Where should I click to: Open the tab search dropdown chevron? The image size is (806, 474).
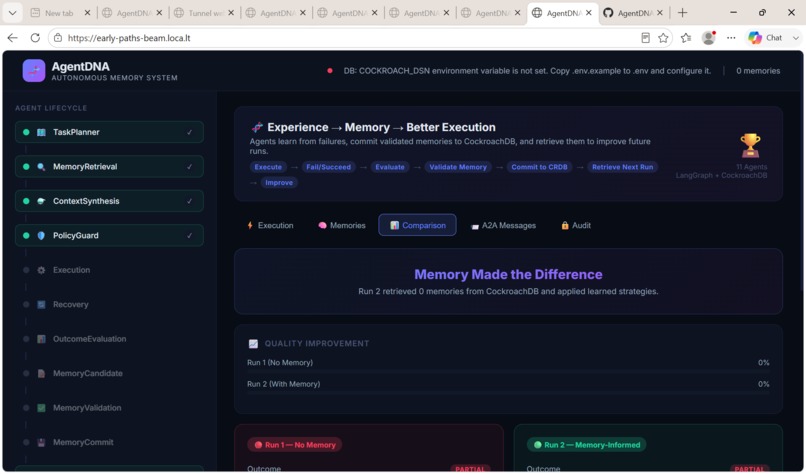[x=12, y=13]
